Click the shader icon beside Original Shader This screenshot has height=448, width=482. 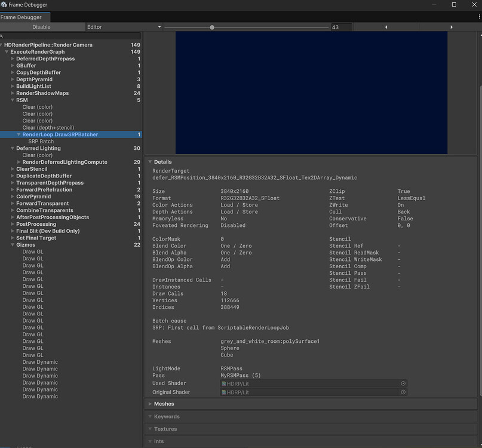(x=223, y=392)
